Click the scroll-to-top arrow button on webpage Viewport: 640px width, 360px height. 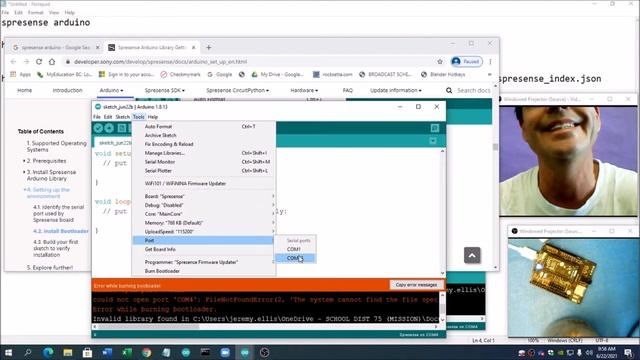pyautogui.click(x=472, y=256)
